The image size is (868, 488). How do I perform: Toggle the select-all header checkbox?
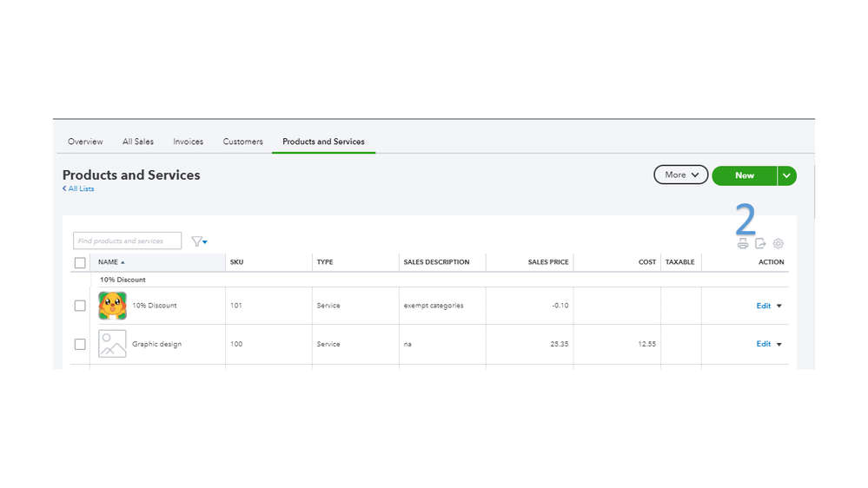pos(80,262)
